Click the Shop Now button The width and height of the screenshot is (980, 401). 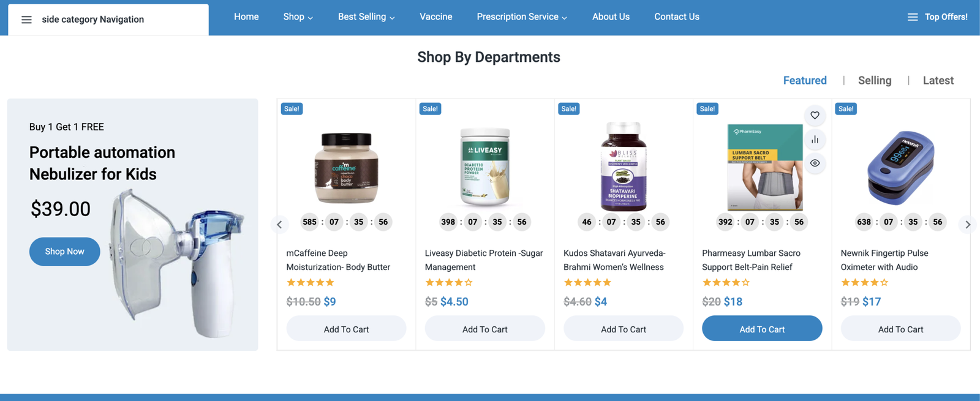tap(64, 252)
